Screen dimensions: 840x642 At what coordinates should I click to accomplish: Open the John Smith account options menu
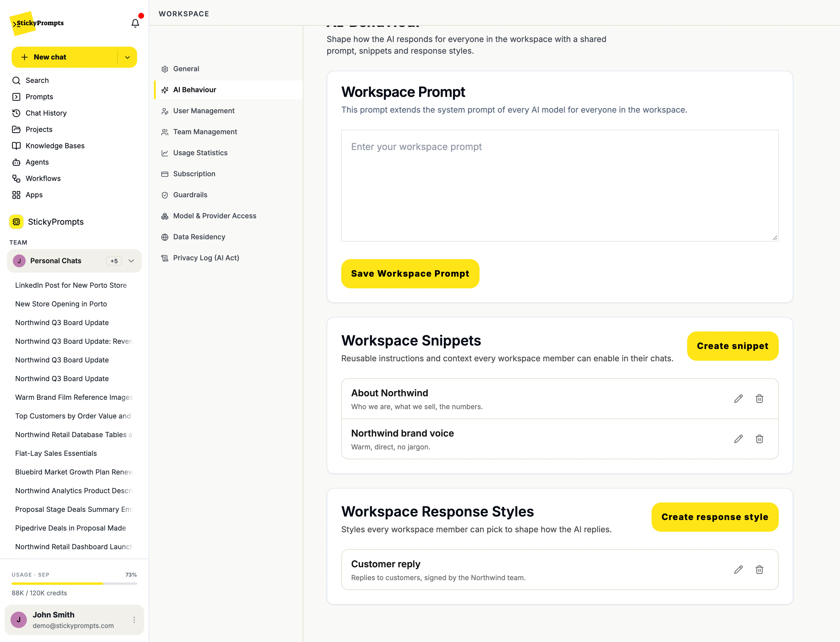(x=134, y=620)
